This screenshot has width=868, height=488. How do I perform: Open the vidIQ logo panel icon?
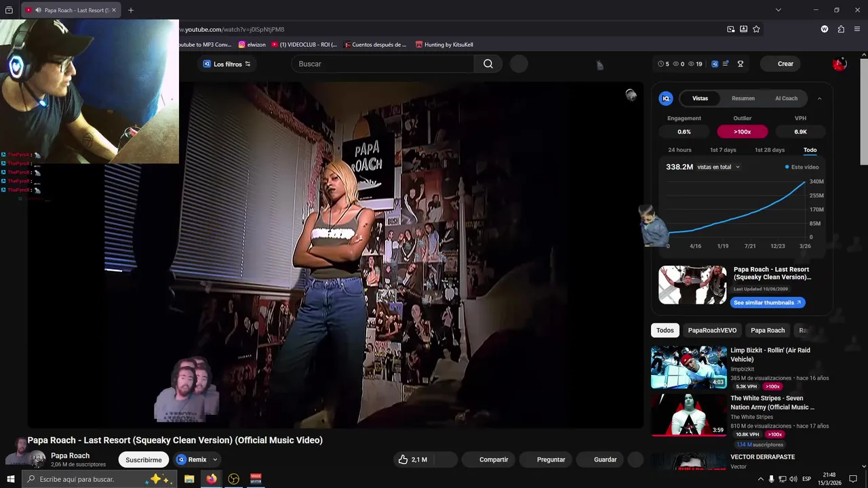point(666,98)
